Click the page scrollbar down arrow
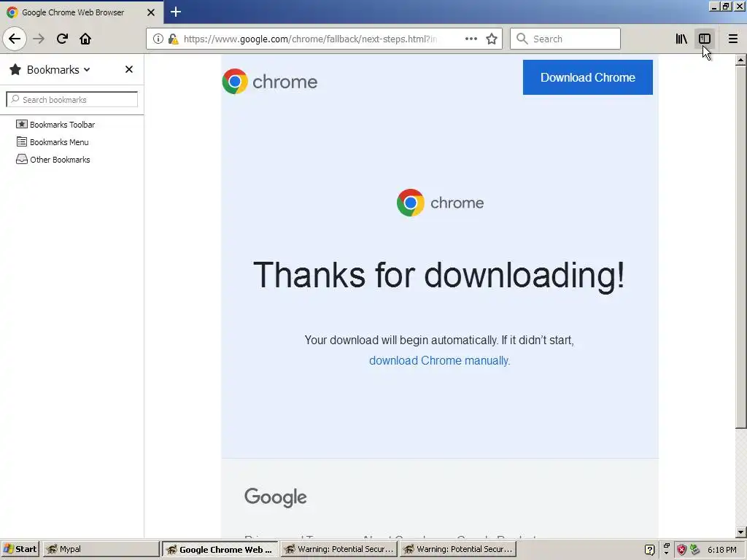747x560 pixels. pos(740,532)
